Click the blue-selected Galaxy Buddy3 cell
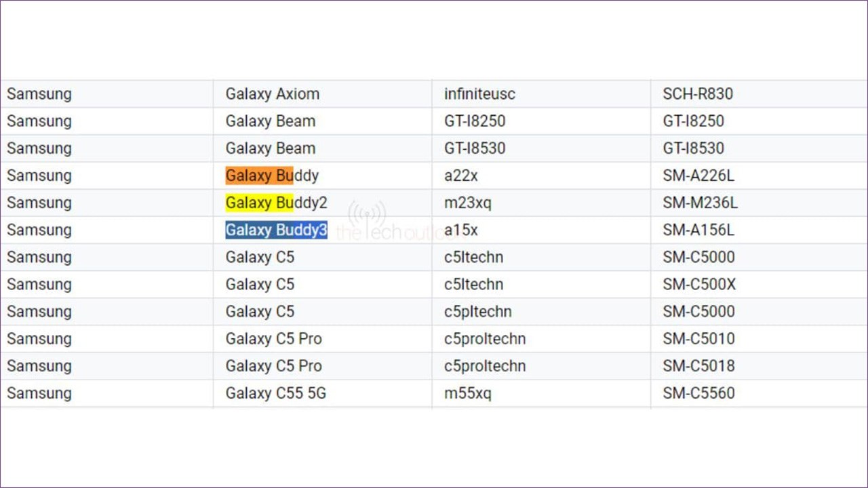The height and width of the screenshot is (488, 868). click(x=276, y=230)
